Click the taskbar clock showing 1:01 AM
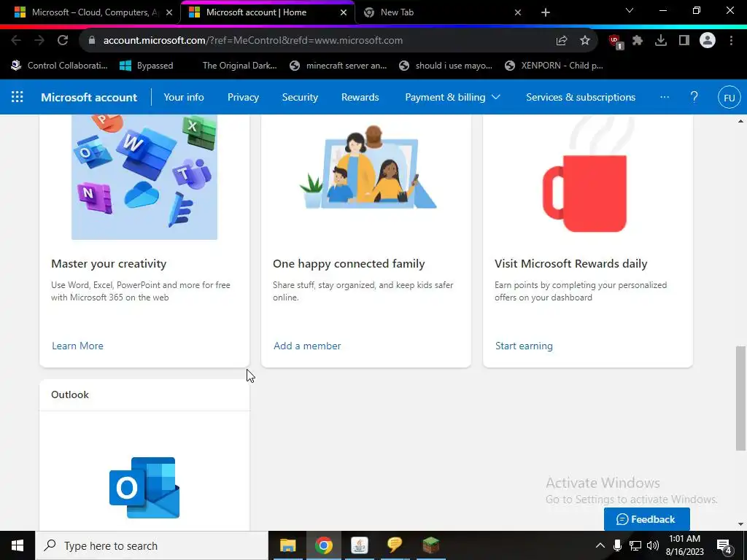This screenshot has height=560, width=747. pos(684,545)
